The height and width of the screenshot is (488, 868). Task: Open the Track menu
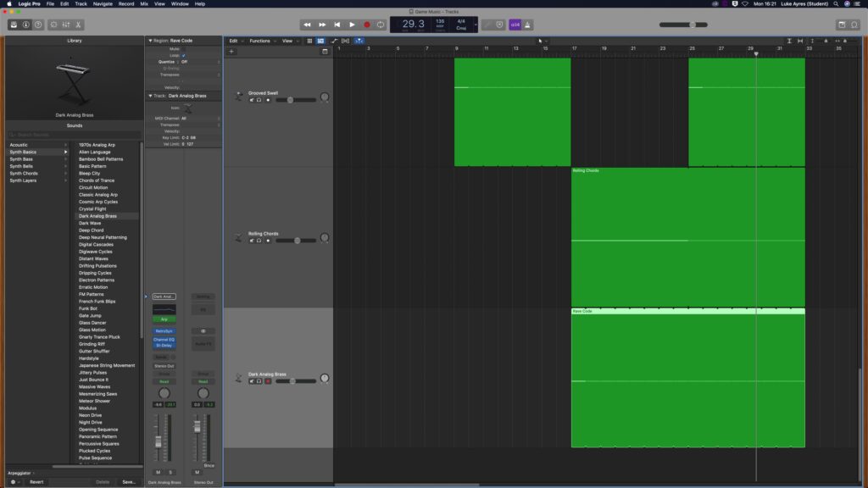click(81, 4)
